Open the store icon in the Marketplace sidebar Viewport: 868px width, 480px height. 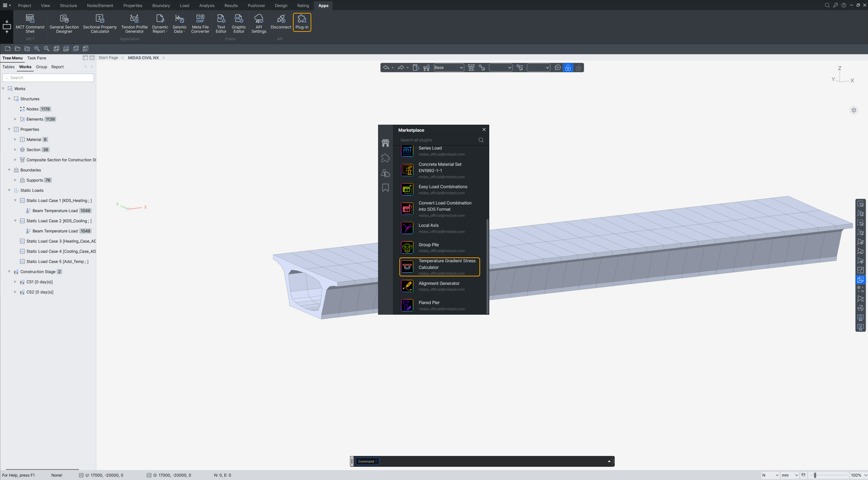pos(386,143)
